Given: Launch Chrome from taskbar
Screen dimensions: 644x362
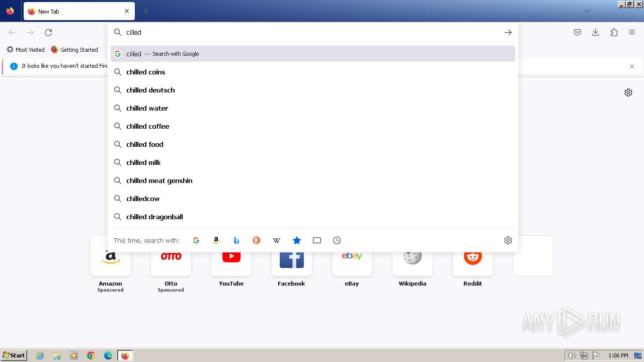Looking at the screenshot, I should coord(91,355).
